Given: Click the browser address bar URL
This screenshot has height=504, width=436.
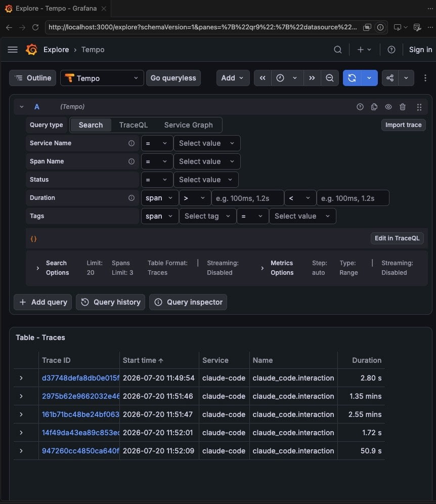Looking at the screenshot, I should [x=202, y=27].
